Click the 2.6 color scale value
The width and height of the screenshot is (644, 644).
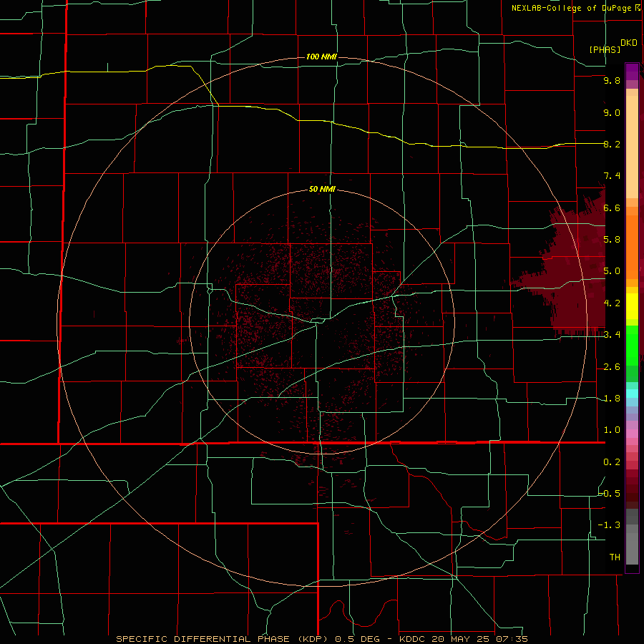[x=612, y=366]
